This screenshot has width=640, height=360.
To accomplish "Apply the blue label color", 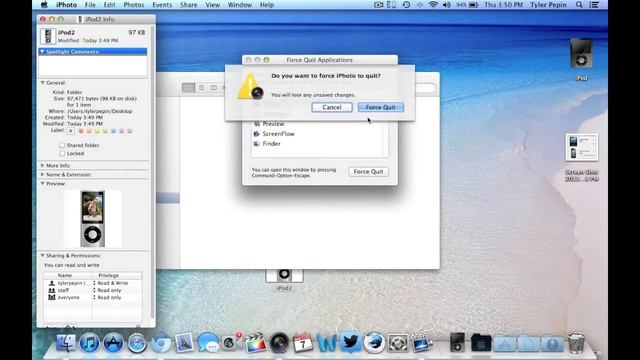I will click(x=113, y=131).
